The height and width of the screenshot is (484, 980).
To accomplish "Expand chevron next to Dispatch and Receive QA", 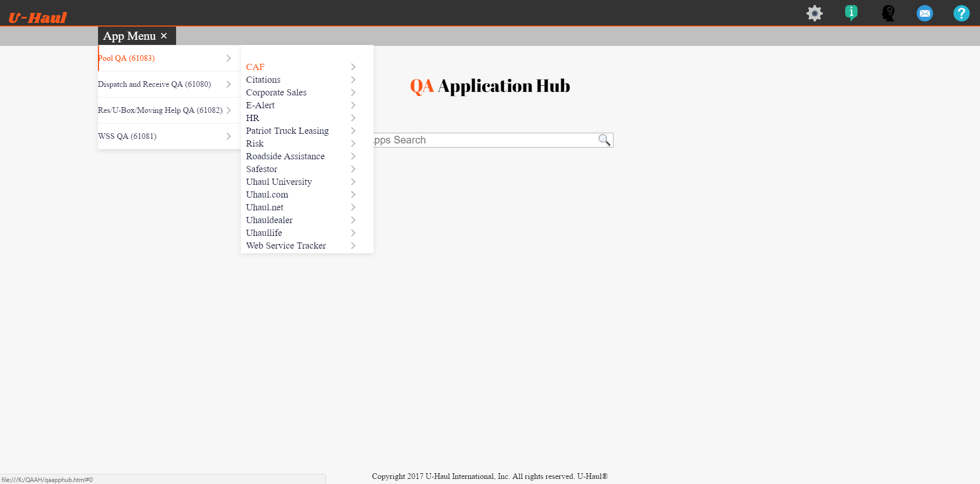I will point(229,84).
